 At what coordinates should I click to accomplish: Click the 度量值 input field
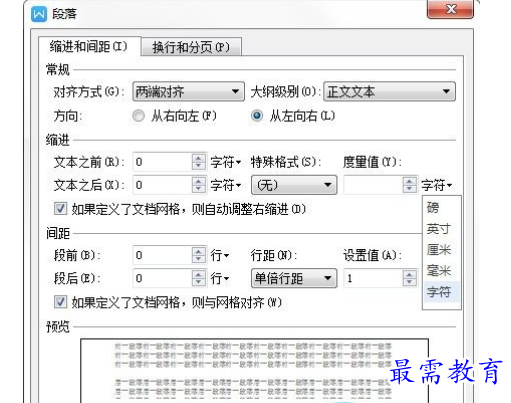(x=373, y=185)
